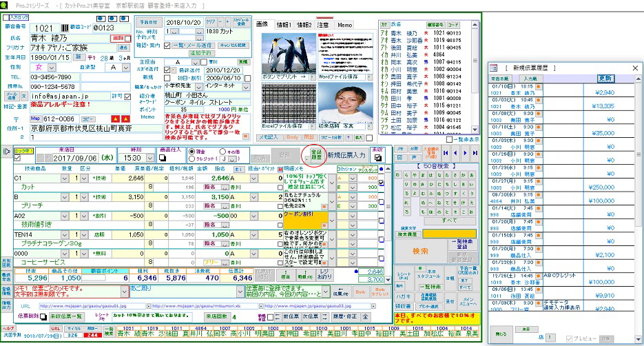The width and height of the screenshot is (644, 346).
Task: Click the orange marker on the 01/10 18:15 history row
Action: tap(538, 87)
